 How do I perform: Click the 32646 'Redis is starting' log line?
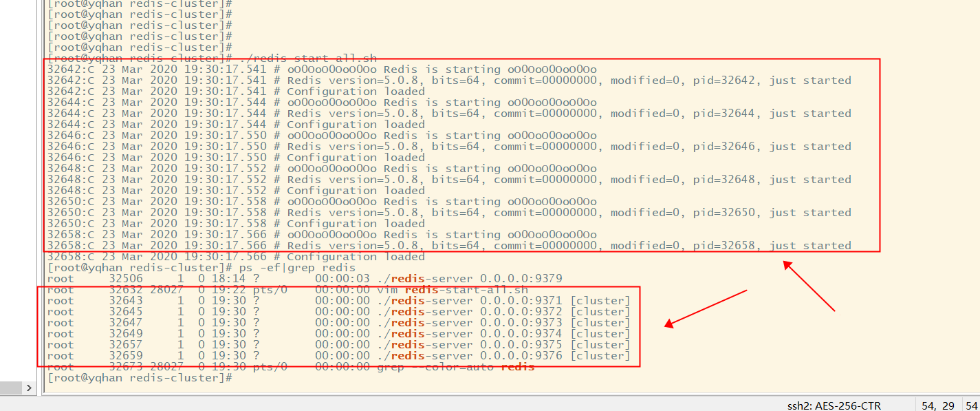(322, 136)
